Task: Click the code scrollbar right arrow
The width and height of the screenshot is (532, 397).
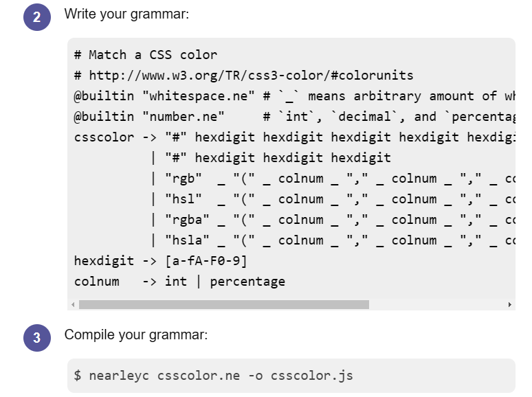Action: pyautogui.click(x=509, y=304)
